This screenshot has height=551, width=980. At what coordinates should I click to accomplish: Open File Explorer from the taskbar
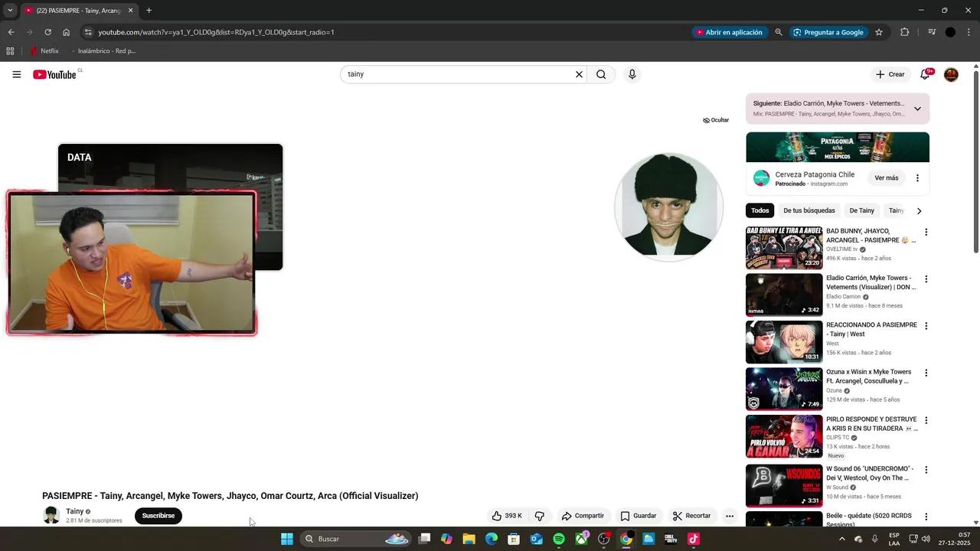(469, 539)
